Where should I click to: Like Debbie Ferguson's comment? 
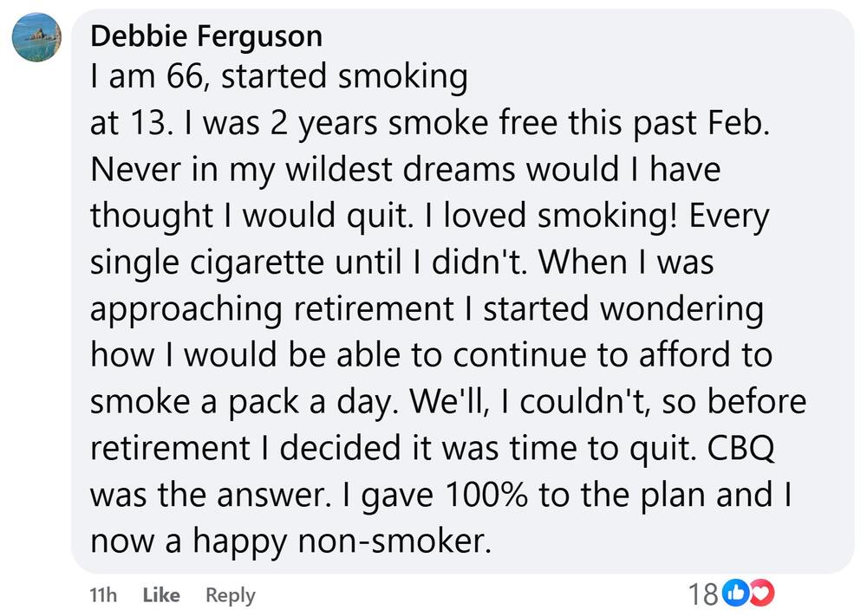click(160, 595)
